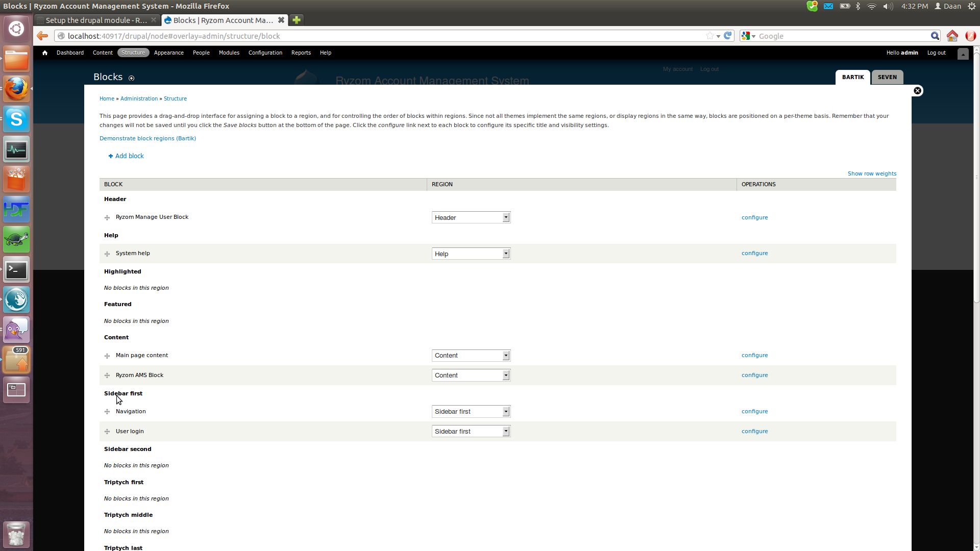Click Demonstrate block regions (Bartik) link

click(x=148, y=138)
